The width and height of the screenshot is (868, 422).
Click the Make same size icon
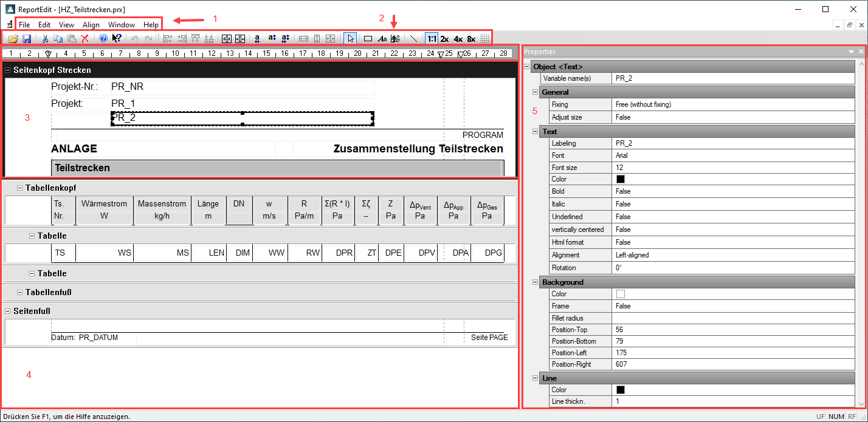(331, 38)
